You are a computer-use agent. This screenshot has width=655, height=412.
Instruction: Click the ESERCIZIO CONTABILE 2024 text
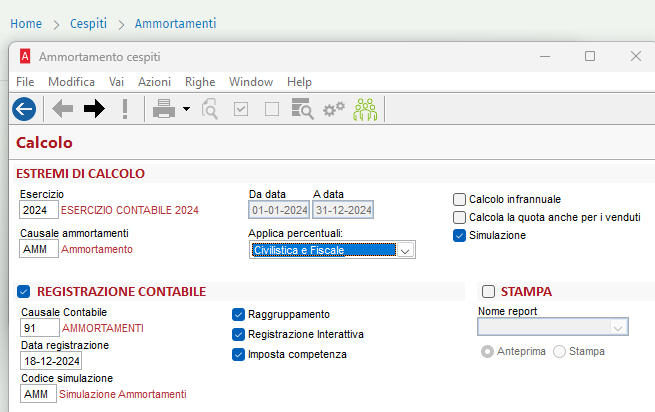129,210
